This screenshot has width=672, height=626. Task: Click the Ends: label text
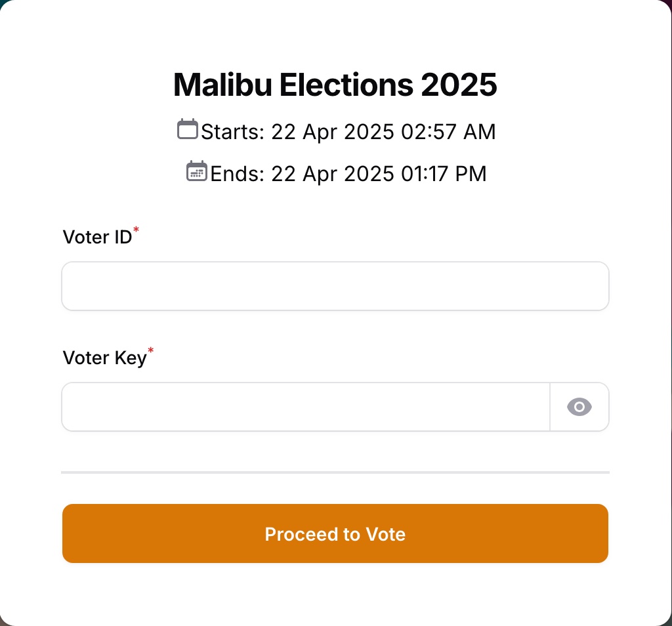click(238, 174)
